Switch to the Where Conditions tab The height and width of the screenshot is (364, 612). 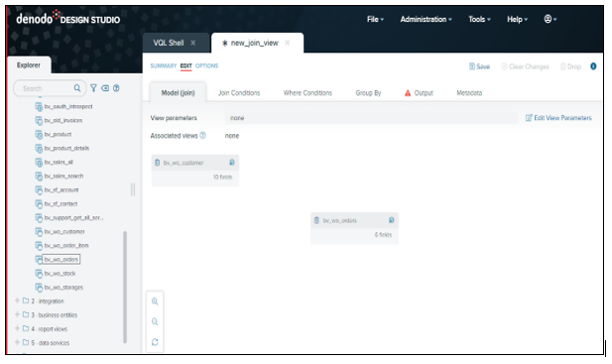[x=307, y=93]
